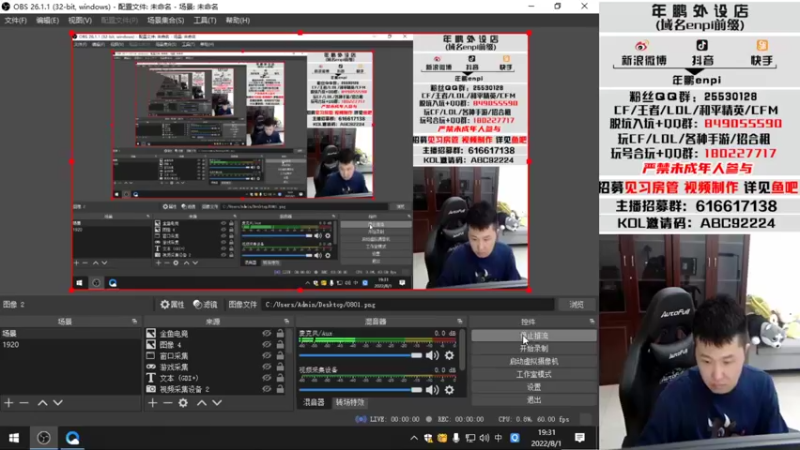Toggle visibility of 窗口采集 source
Screen dimensions: 800x450
[x=267, y=356]
